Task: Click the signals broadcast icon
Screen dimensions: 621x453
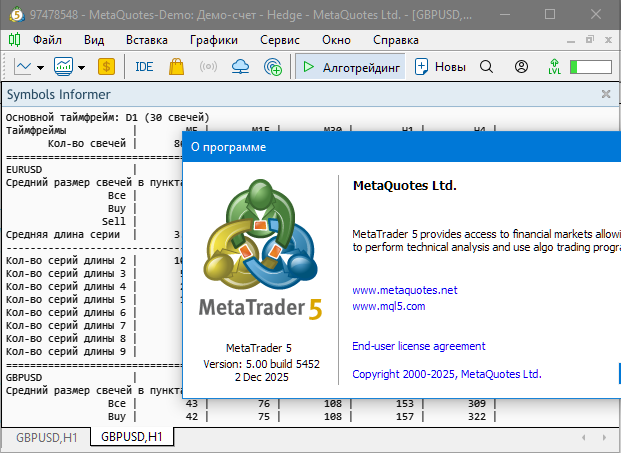Action: coord(208,67)
